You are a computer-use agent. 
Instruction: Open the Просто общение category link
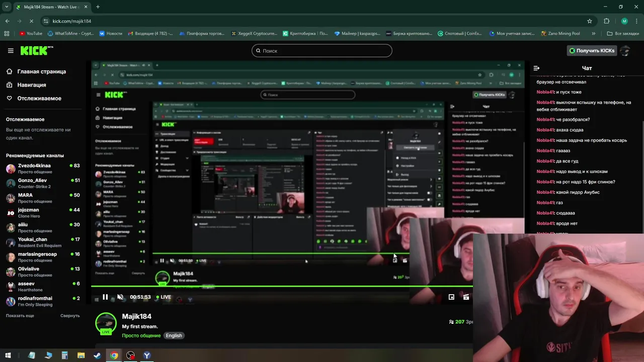[141, 335]
